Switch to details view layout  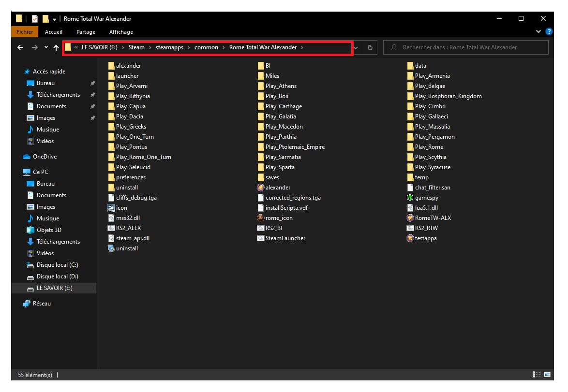coord(536,375)
